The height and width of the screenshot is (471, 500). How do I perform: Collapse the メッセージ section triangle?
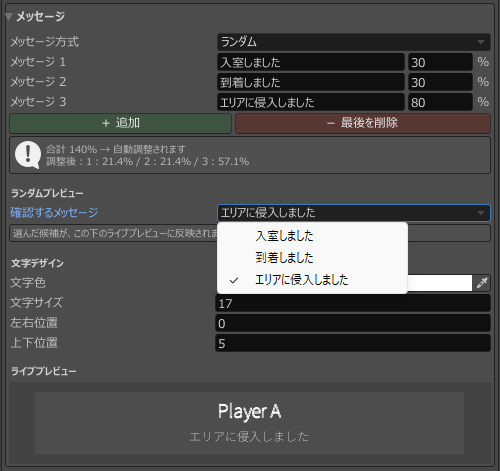9,17
